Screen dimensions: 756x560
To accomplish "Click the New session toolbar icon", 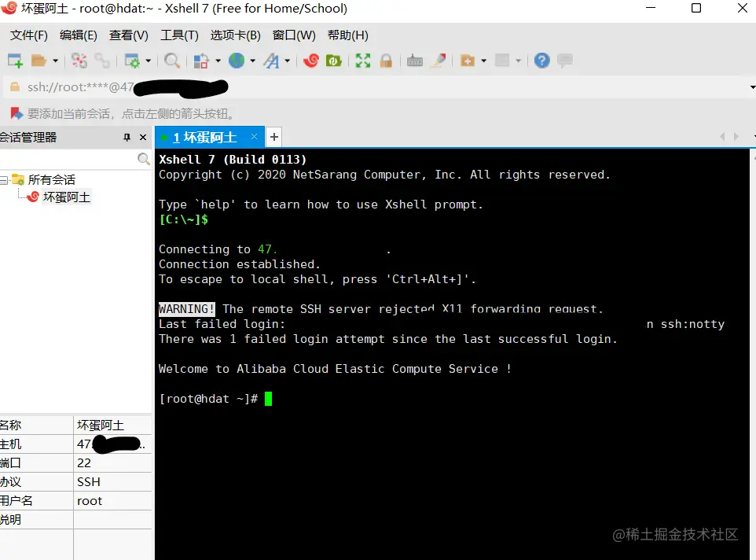I will point(16,61).
